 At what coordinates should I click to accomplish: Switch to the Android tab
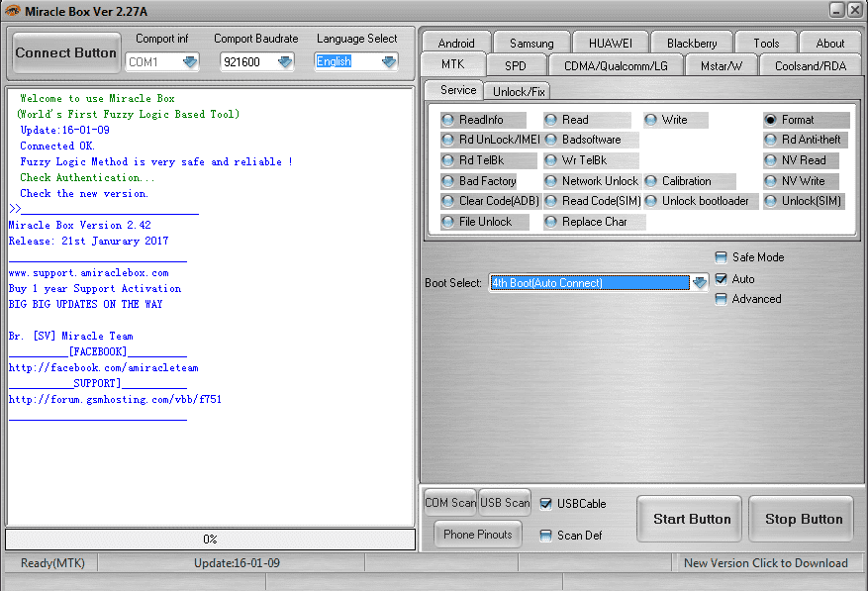click(x=456, y=43)
